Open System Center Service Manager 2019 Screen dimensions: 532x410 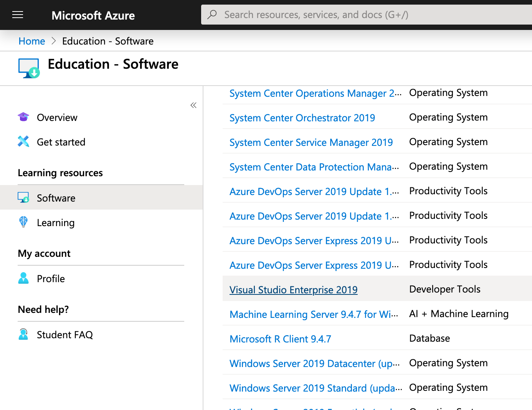pyautogui.click(x=311, y=142)
